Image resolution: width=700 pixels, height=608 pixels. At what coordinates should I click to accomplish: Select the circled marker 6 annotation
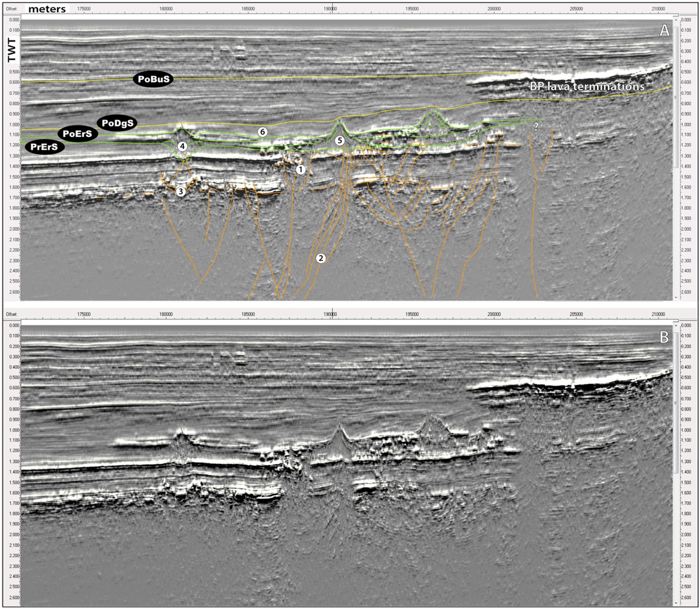coord(262,132)
